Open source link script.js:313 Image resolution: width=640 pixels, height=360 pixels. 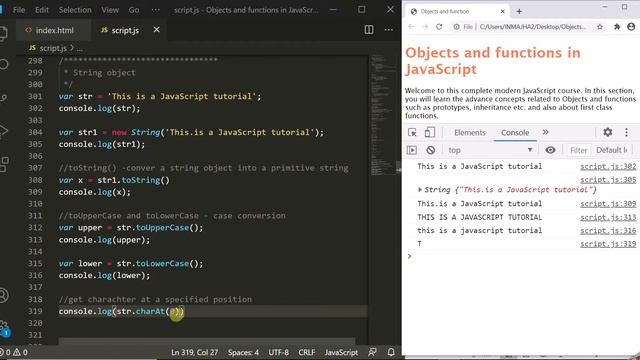pos(608,218)
